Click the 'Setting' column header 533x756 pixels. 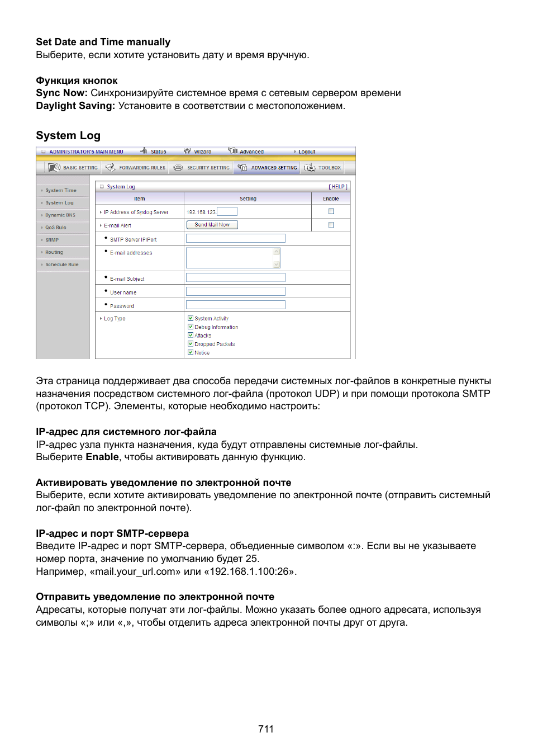click(x=248, y=199)
